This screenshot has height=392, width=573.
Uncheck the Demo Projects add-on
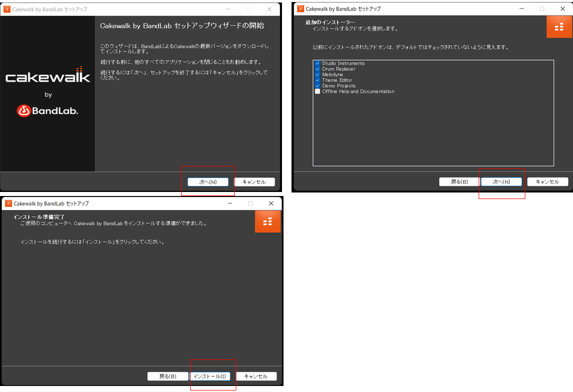click(x=318, y=86)
